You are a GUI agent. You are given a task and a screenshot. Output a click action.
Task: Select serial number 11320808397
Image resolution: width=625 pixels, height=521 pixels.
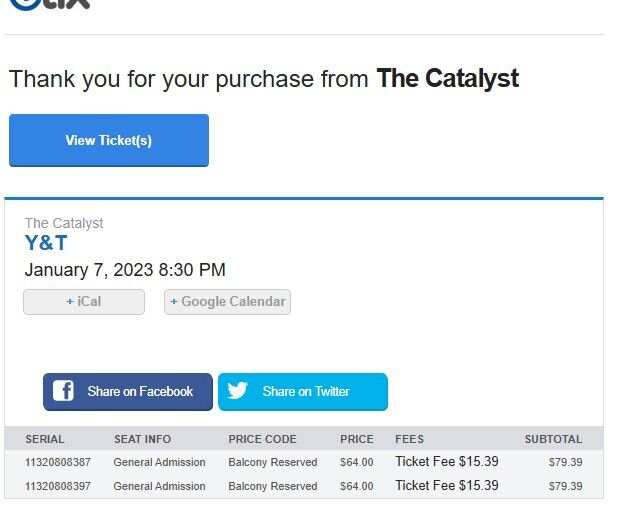58,486
